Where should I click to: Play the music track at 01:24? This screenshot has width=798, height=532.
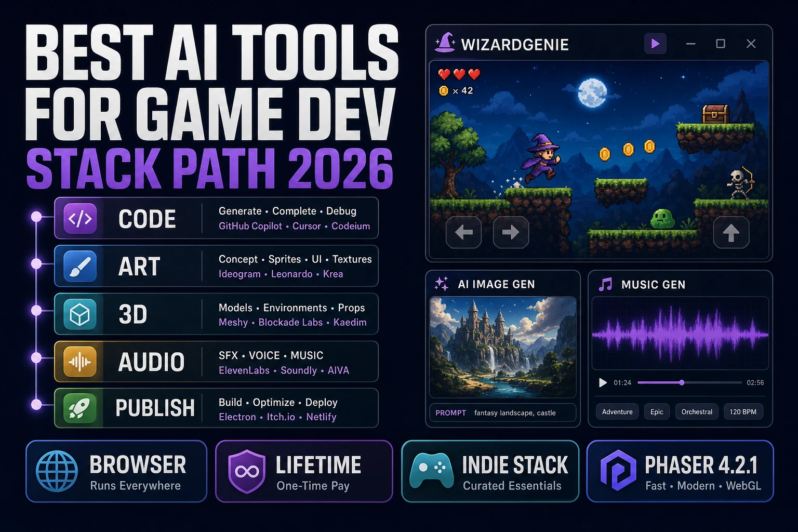point(603,383)
